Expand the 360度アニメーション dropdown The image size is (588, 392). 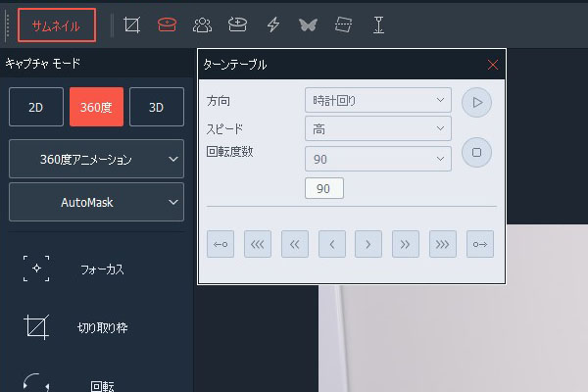click(96, 159)
